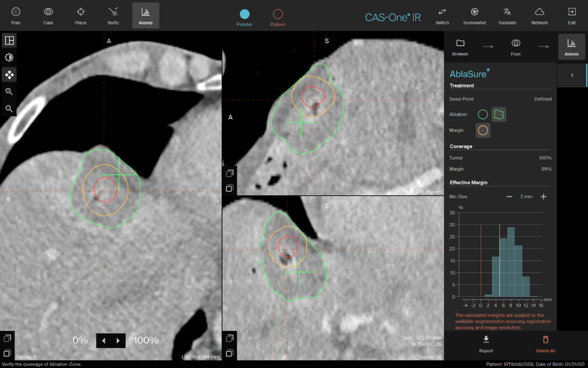Screen dimensions: 588x368
Task: Click upper overlay icon in sagittal view
Action: click(229, 173)
